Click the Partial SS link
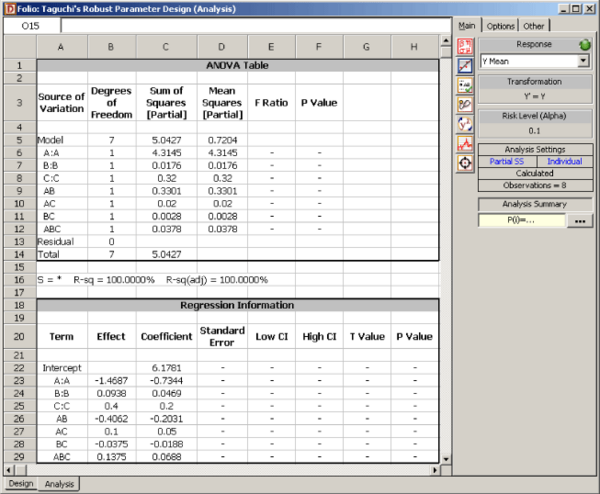Viewport: 600px width, 494px height. tap(507, 161)
